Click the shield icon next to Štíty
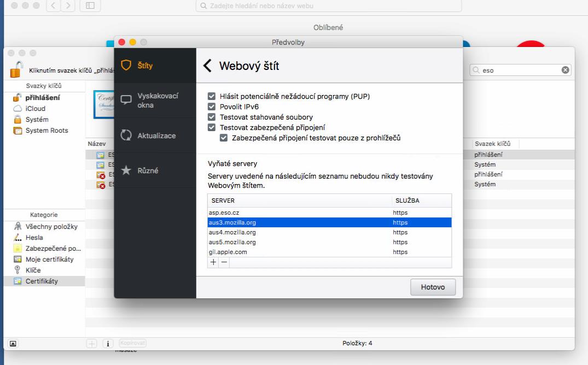588x365 pixels. click(126, 65)
